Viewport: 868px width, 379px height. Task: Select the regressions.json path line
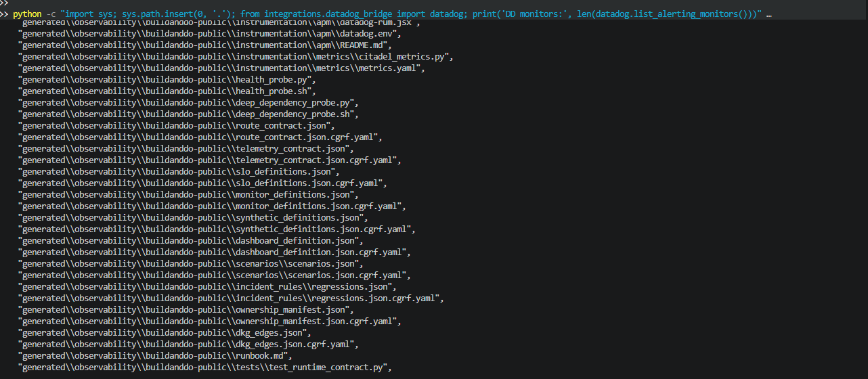pyautogui.click(x=207, y=287)
